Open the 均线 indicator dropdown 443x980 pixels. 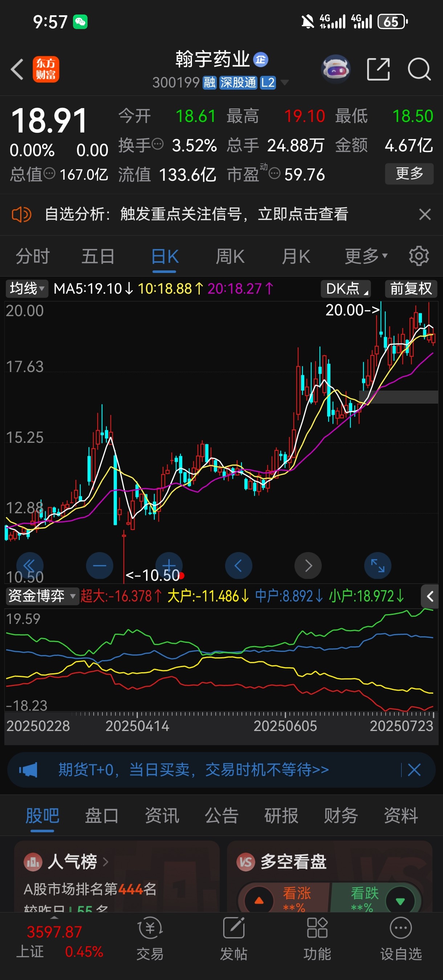pos(27,288)
